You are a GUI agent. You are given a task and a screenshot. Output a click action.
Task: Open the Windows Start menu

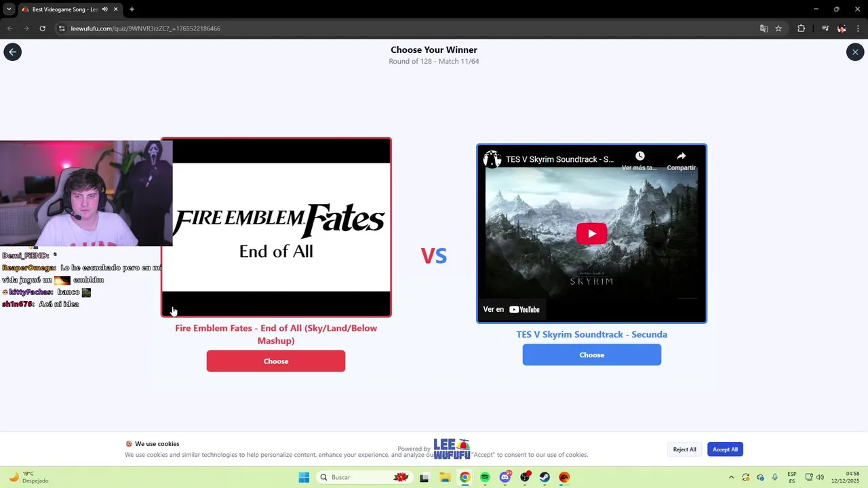[304, 477]
